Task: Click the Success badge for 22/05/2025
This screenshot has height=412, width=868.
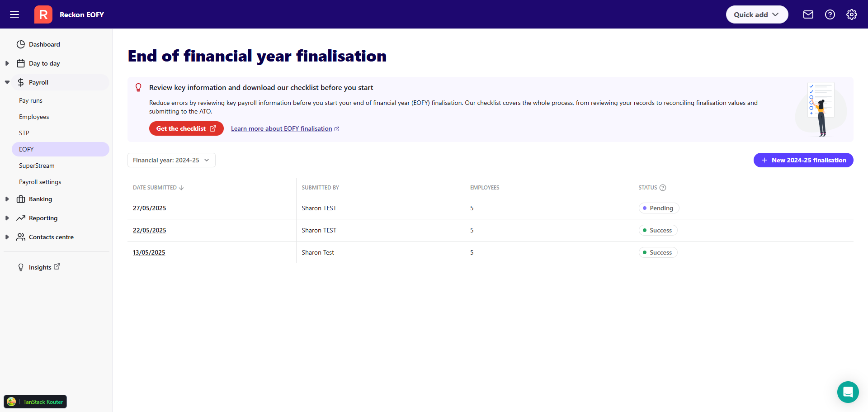Action: (658, 230)
